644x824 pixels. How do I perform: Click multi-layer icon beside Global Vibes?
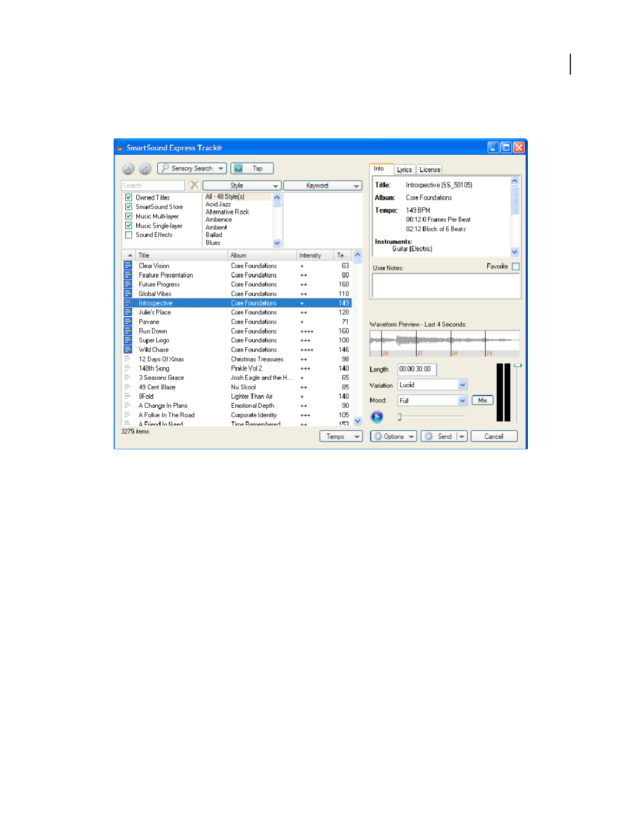128,294
